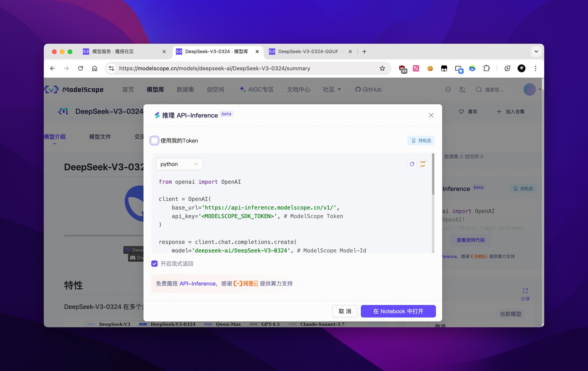Open 数据集 in the navigation bar
Image resolution: width=588 pixels, height=371 pixels.
(x=185, y=90)
